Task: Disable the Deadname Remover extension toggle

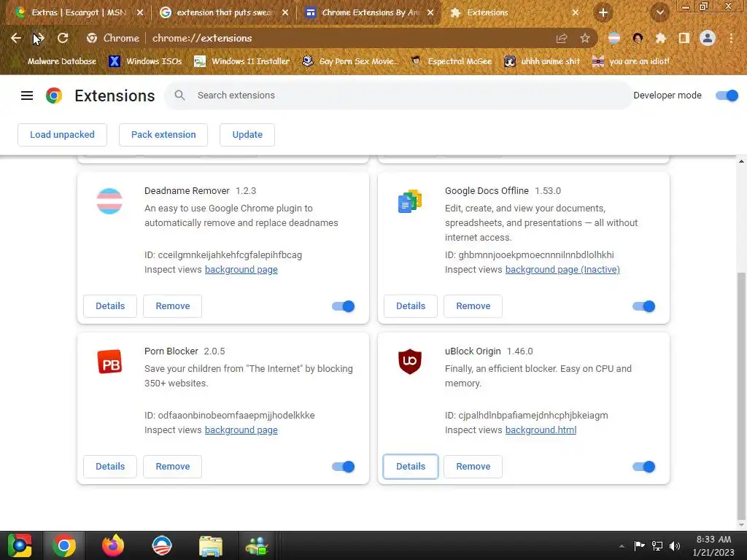Action: (344, 306)
